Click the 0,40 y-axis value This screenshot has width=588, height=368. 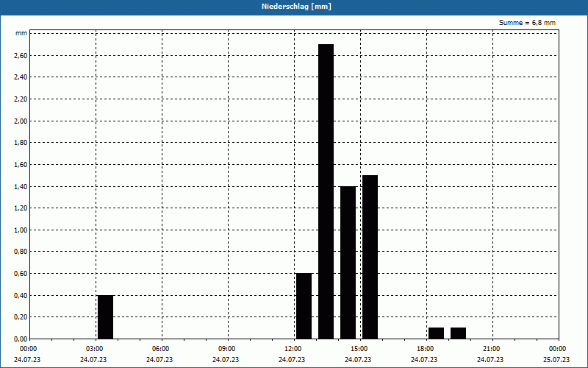(x=21, y=296)
